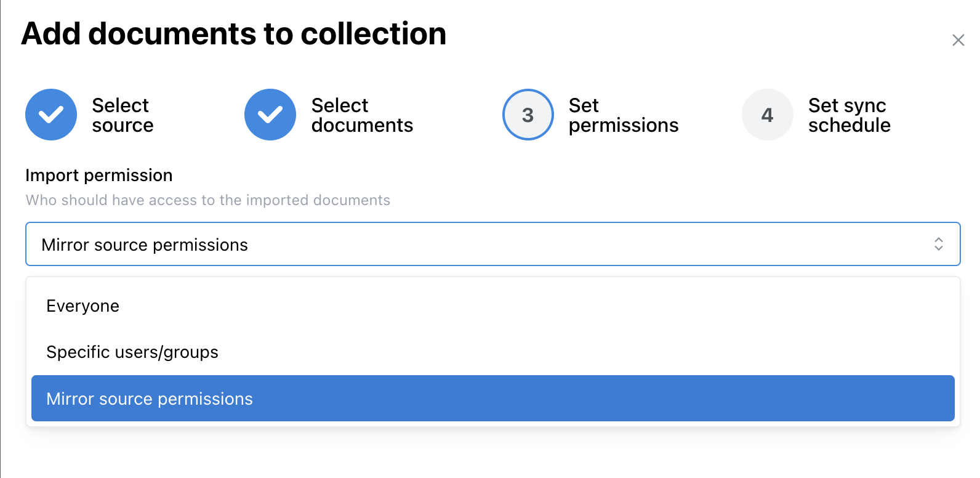The width and height of the screenshot is (980, 478).
Task: Click the Select documents completed checkmark icon
Action: (x=270, y=115)
